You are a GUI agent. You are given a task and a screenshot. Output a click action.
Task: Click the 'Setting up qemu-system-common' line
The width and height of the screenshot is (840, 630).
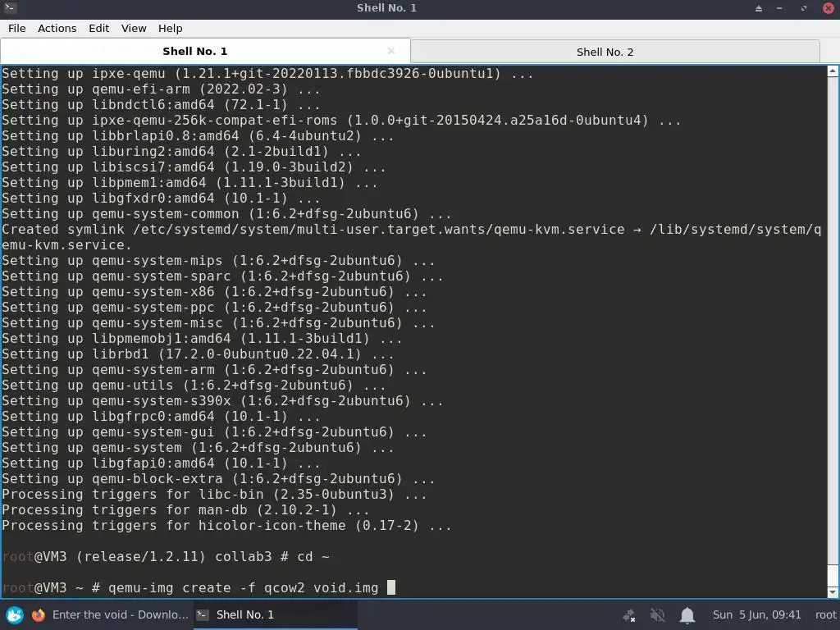pyautogui.click(x=226, y=214)
